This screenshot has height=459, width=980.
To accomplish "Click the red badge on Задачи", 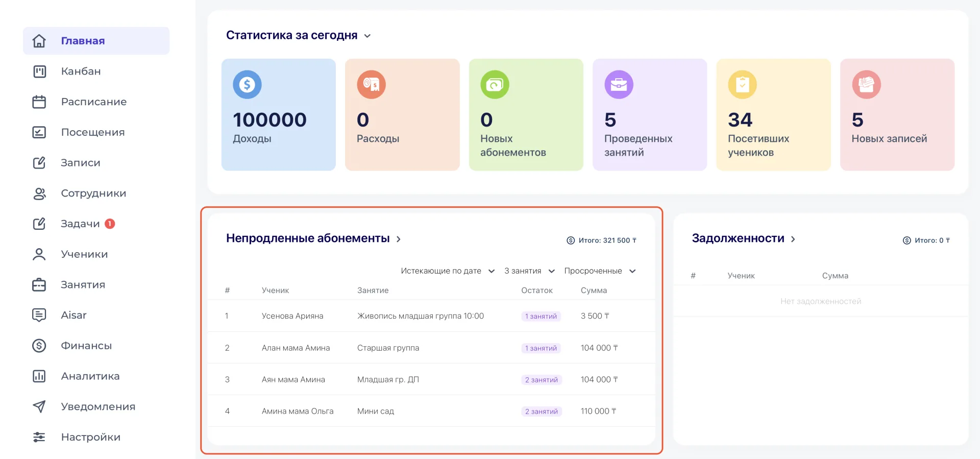I will click(x=110, y=224).
